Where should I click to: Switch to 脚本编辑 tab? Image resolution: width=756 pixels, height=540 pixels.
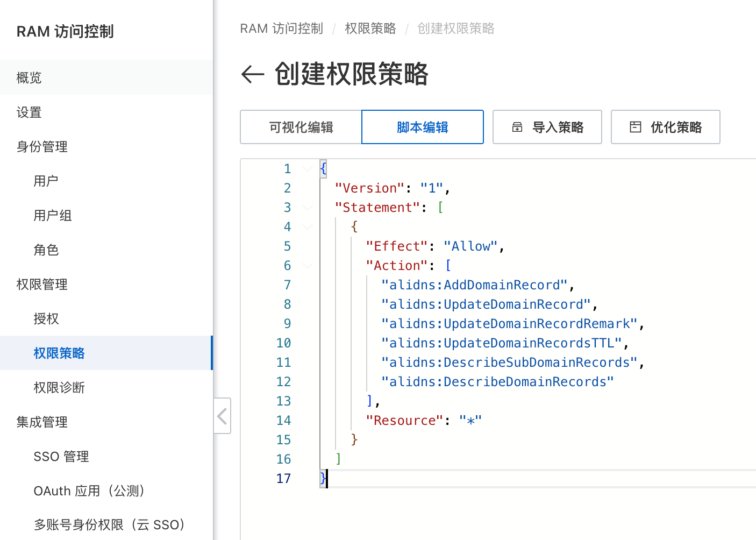point(423,127)
